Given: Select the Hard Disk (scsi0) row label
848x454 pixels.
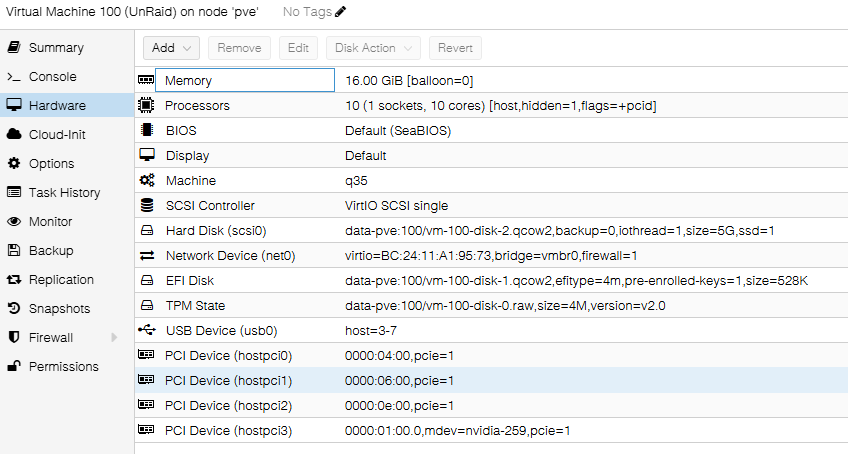Looking at the screenshot, I should pos(216,231).
